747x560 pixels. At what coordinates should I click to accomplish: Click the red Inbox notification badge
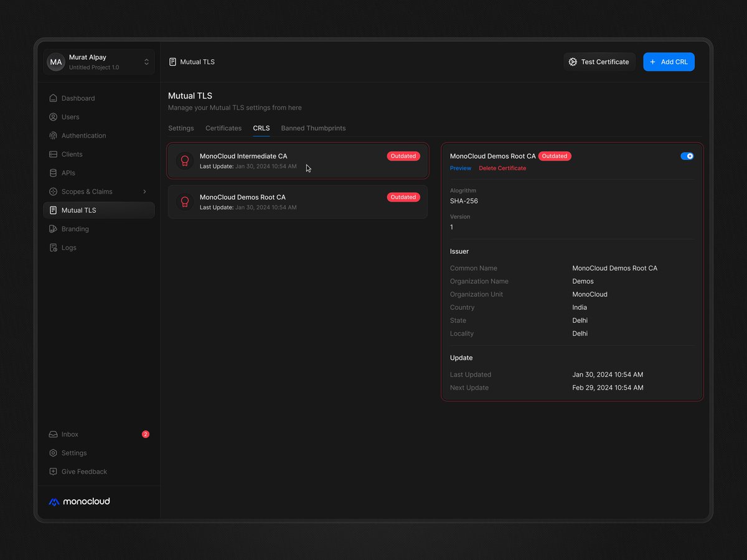(x=146, y=434)
